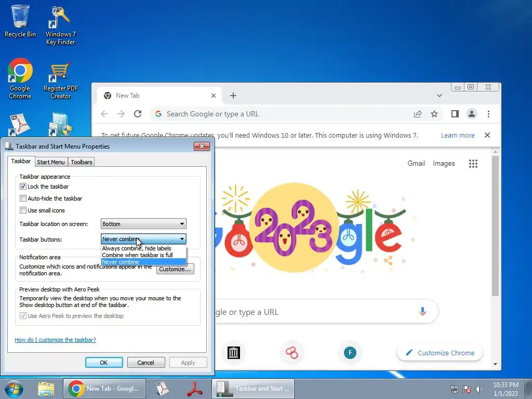Open Chrome's side panel icon
This screenshot has width=532, height=399.
click(455, 114)
